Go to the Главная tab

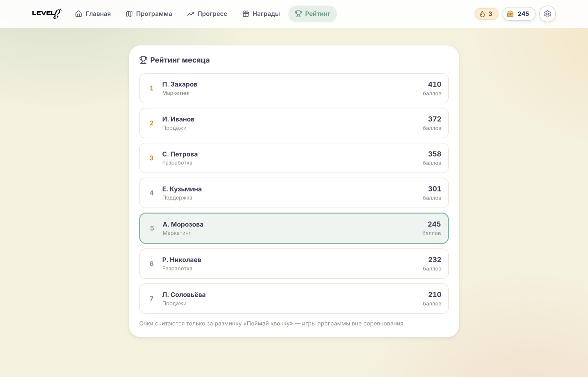pos(93,14)
